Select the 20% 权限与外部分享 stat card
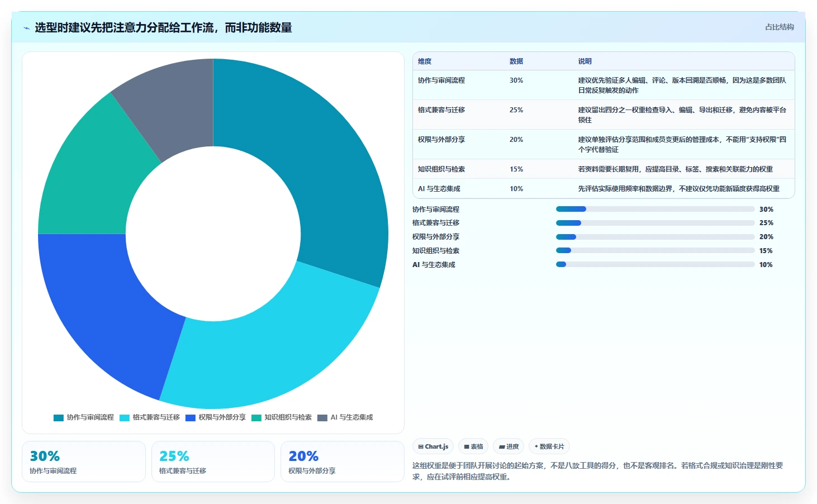 pos(342,462)
